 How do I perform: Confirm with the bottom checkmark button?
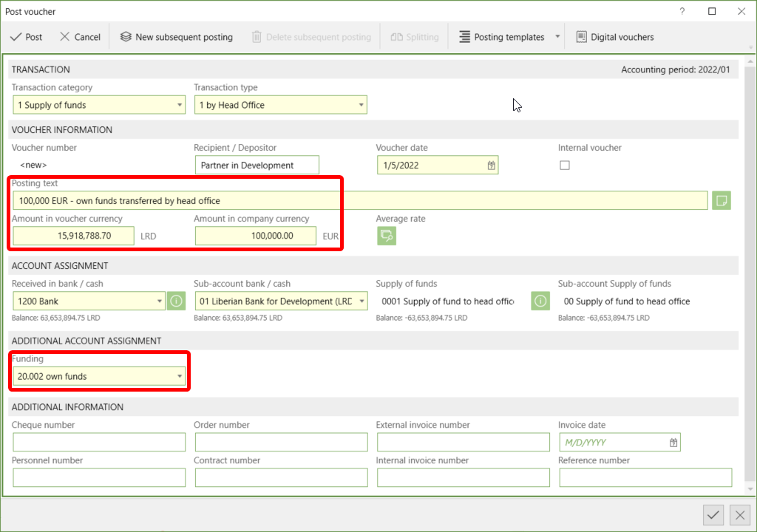713,515
